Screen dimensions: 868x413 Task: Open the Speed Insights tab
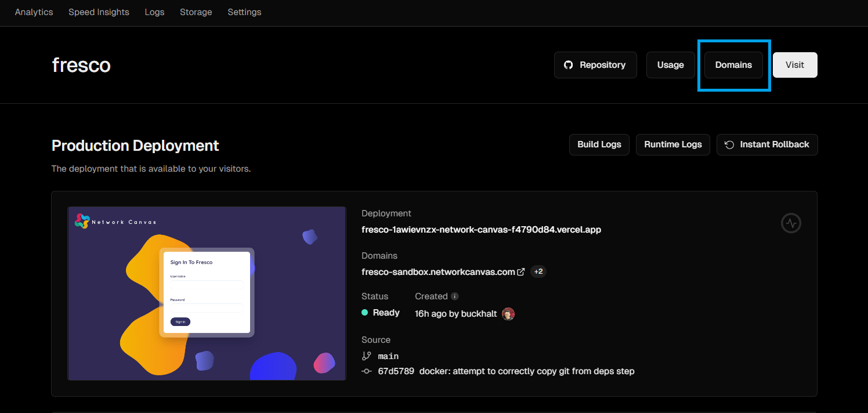pyautogui.click(x=99, y=12)
